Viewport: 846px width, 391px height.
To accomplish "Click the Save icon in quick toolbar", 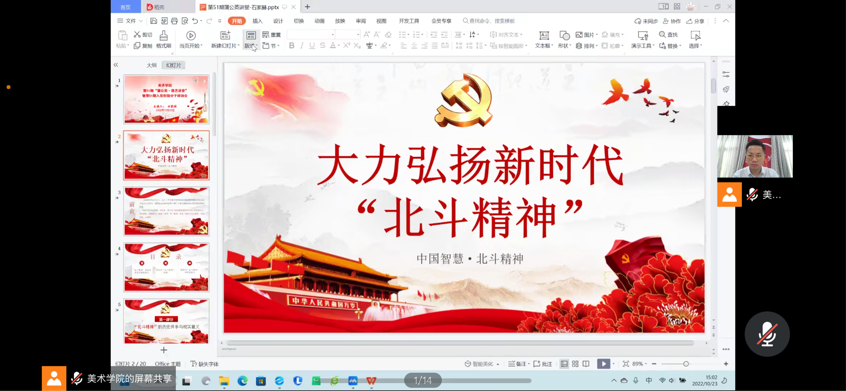I will [x=154, y=21].
